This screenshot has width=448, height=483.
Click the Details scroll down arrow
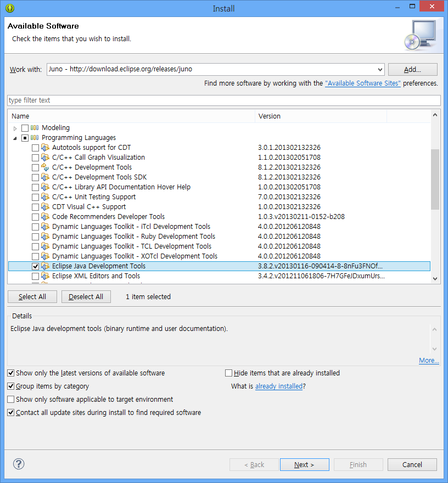pyautogui.click(x=434, y=349)
